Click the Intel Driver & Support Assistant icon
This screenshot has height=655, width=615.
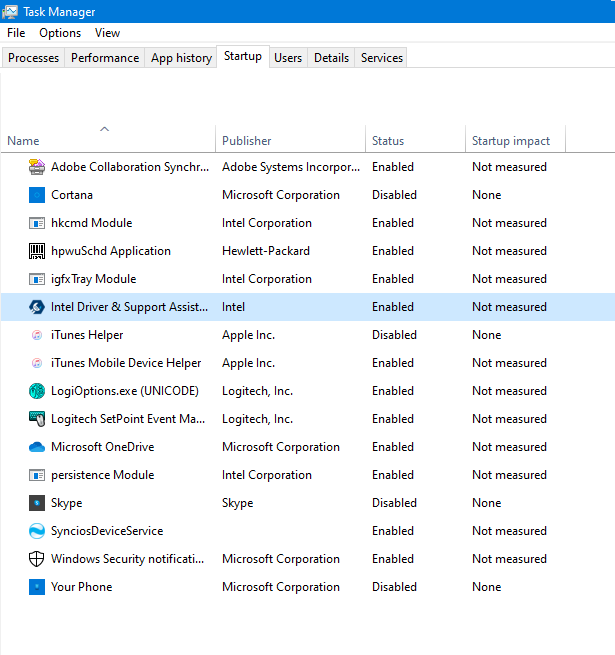37,307
